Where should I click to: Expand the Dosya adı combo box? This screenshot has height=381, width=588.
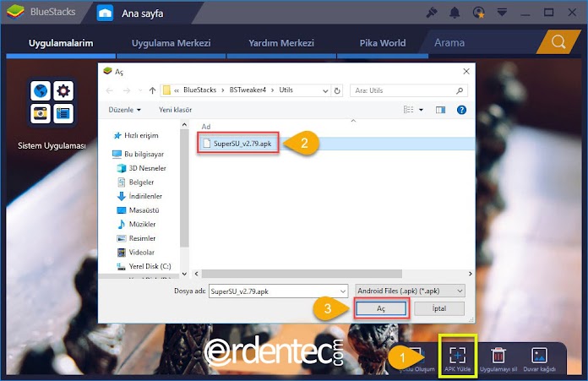coord(343,291)
